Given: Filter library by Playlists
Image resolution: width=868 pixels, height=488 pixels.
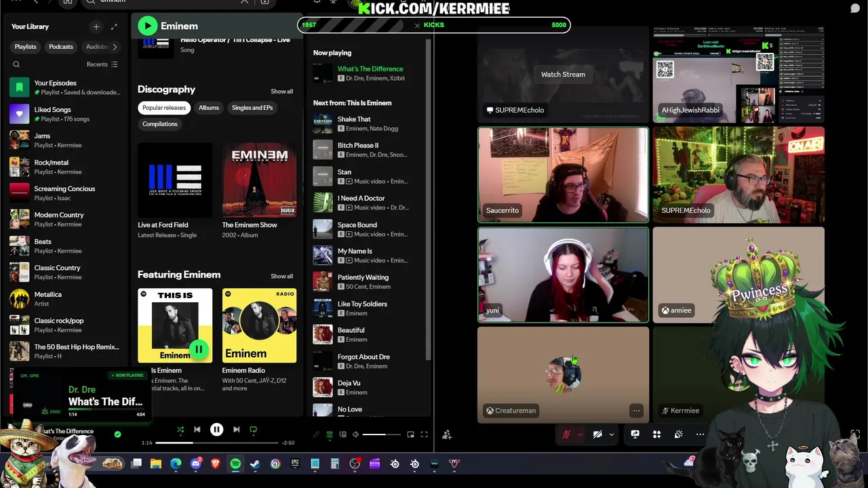Looking at the screenshot, I should pos(26,47).
